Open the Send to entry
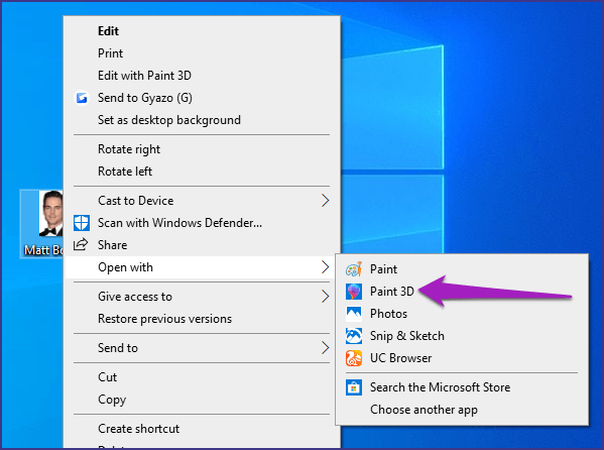The image size is (604, 450). click(x=202, y=348)
